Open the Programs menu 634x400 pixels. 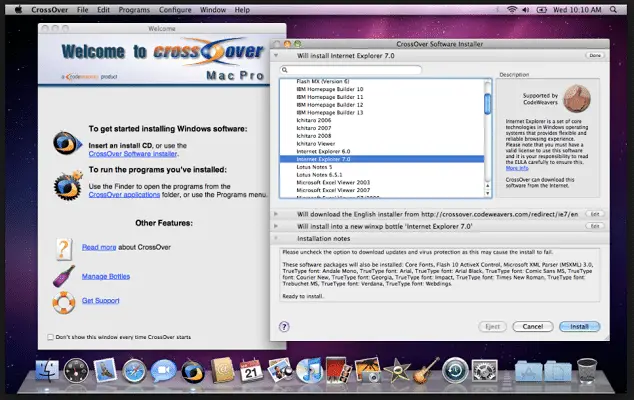[x=134, y=10]
